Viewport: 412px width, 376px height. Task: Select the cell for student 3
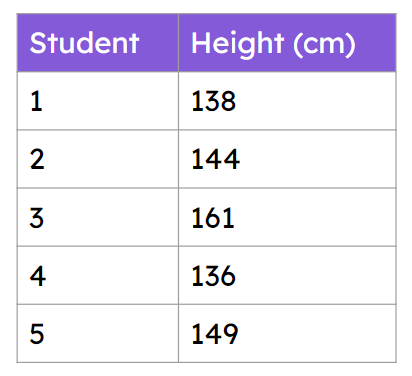(98, 217)
